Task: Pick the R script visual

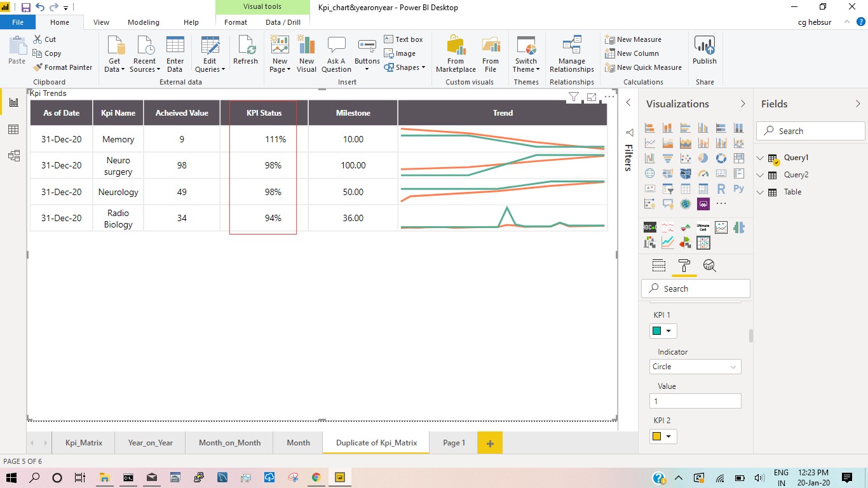Action: point(721,189)
